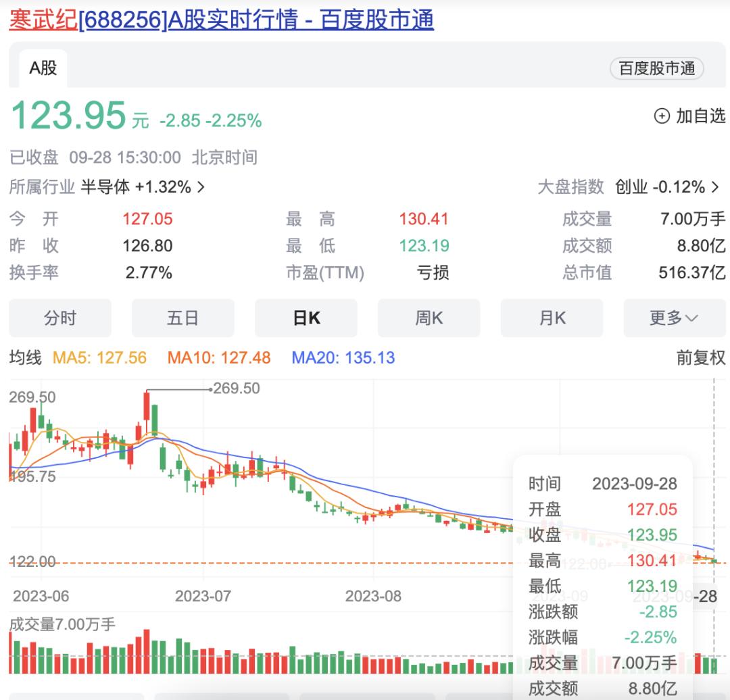
Task: Click the MA20: 135.13 label
Action: click(x=343, y=358)
